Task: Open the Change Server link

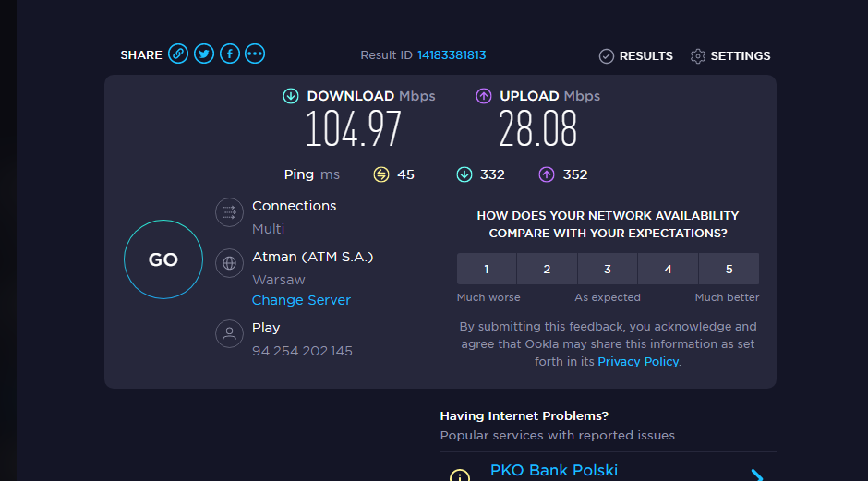Action: click(x=301, y=300)
